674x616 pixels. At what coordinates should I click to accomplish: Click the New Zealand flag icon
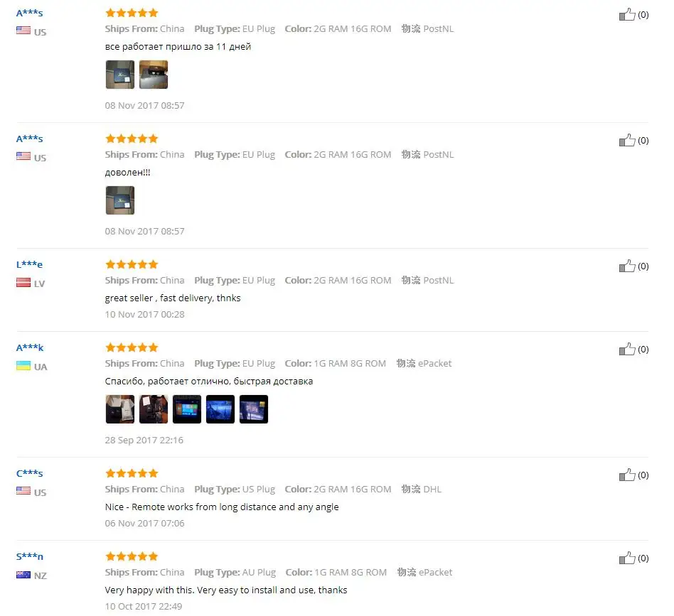tap(23, 575)
